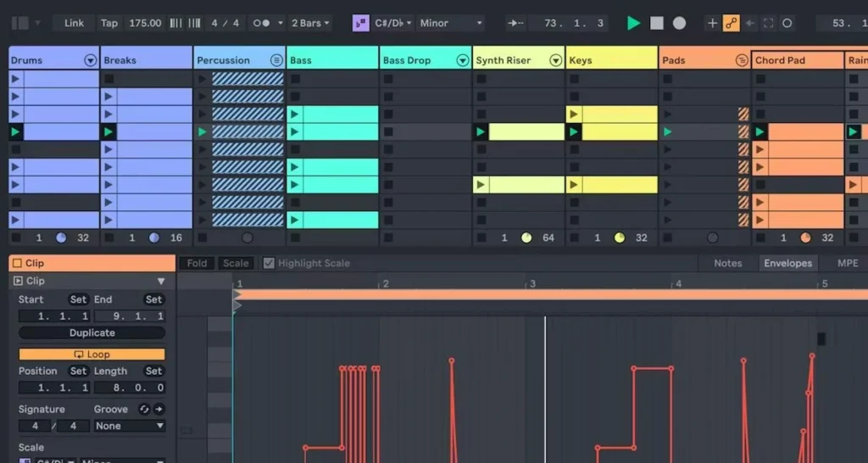The image size is (868, 463).
Task: Toggle the Highlight Scale checkbox
Action: click(x=269, y=263)
